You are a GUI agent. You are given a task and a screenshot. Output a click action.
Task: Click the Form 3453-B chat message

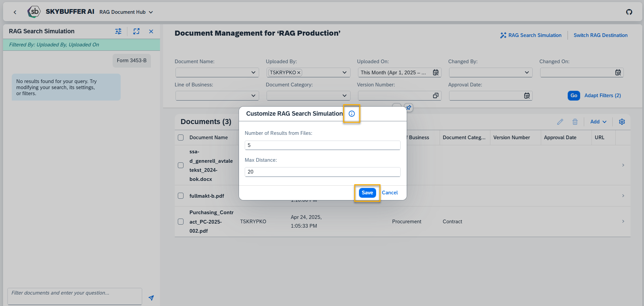pyautogui.click(x=131, y=61)
